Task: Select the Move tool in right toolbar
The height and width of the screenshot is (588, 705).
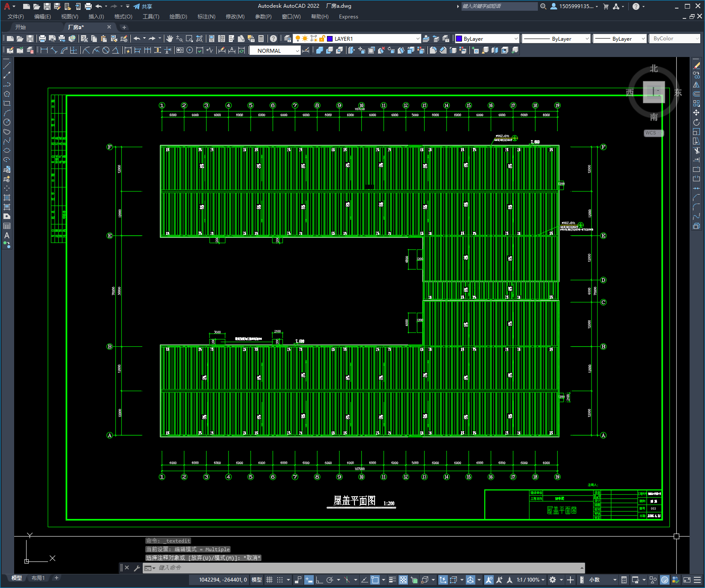Action: (x=696, y=113)
